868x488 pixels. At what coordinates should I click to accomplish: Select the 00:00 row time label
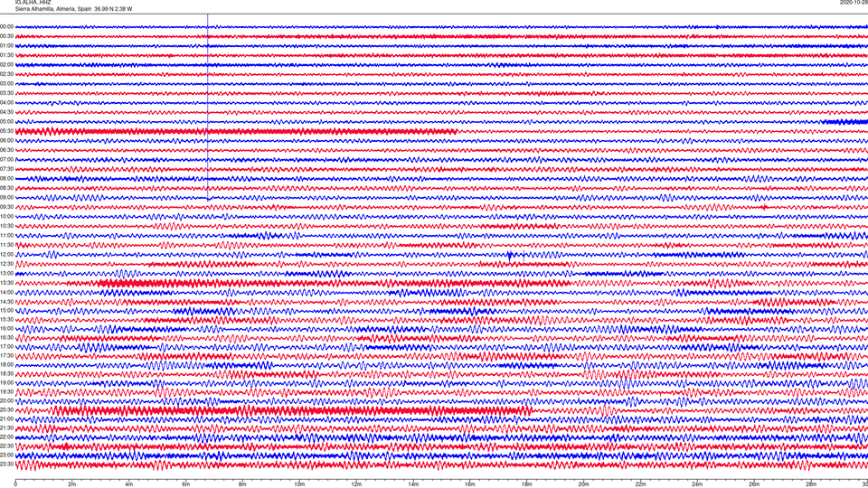tap(6, 26)
